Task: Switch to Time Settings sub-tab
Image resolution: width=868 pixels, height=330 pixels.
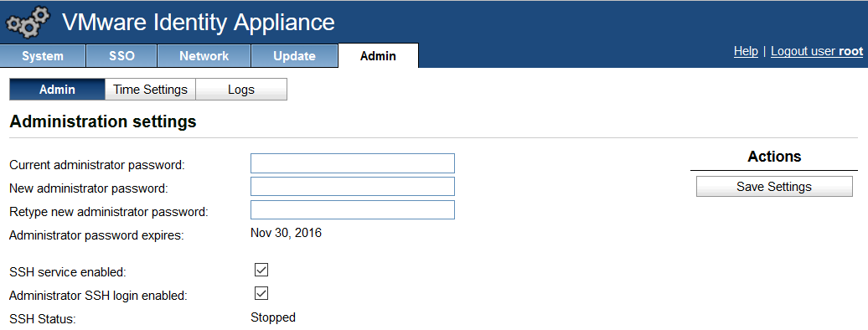Action: coord(150,89)
